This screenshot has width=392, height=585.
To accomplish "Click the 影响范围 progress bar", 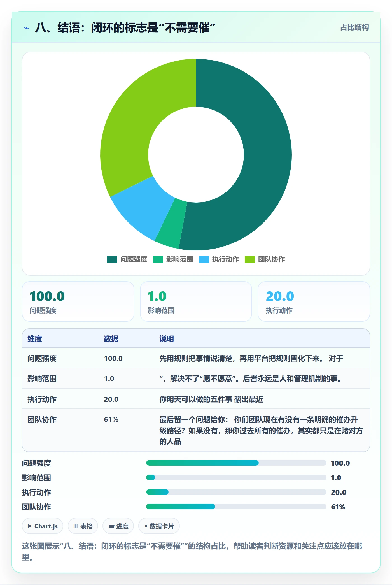I will click(236, 477).
